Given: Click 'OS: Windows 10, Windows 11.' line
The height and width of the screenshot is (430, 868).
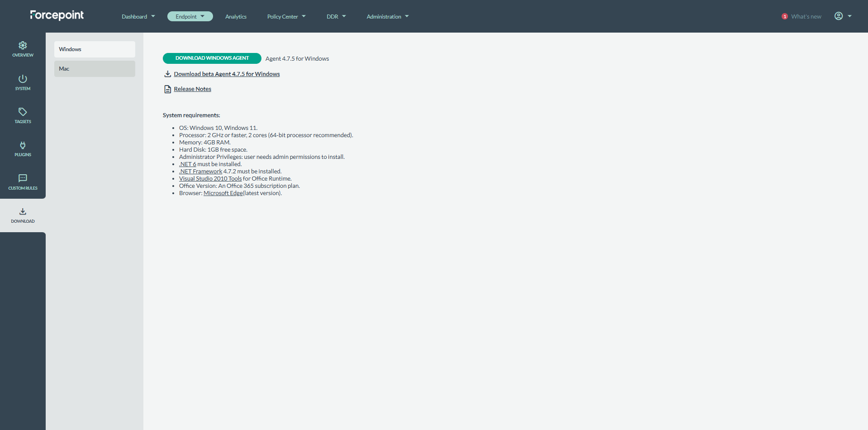Looking at the screenshot, I should coord(218,128).
